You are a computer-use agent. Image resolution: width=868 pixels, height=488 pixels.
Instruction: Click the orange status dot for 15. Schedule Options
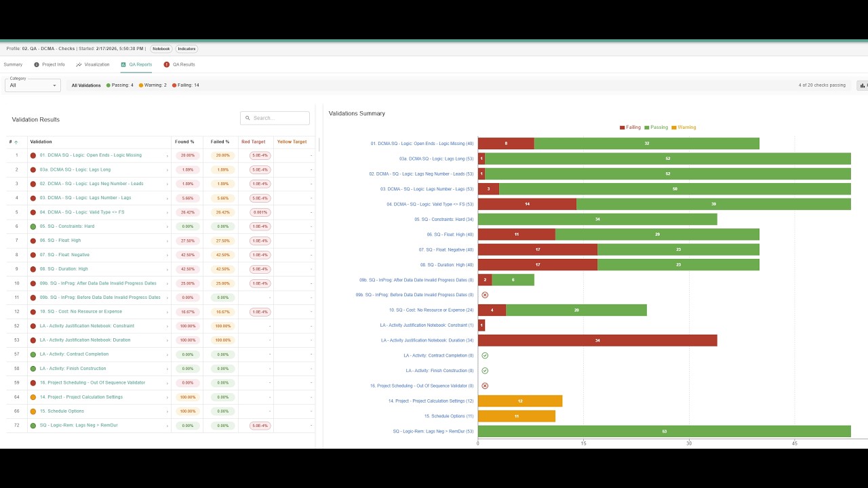coord(33,411)
